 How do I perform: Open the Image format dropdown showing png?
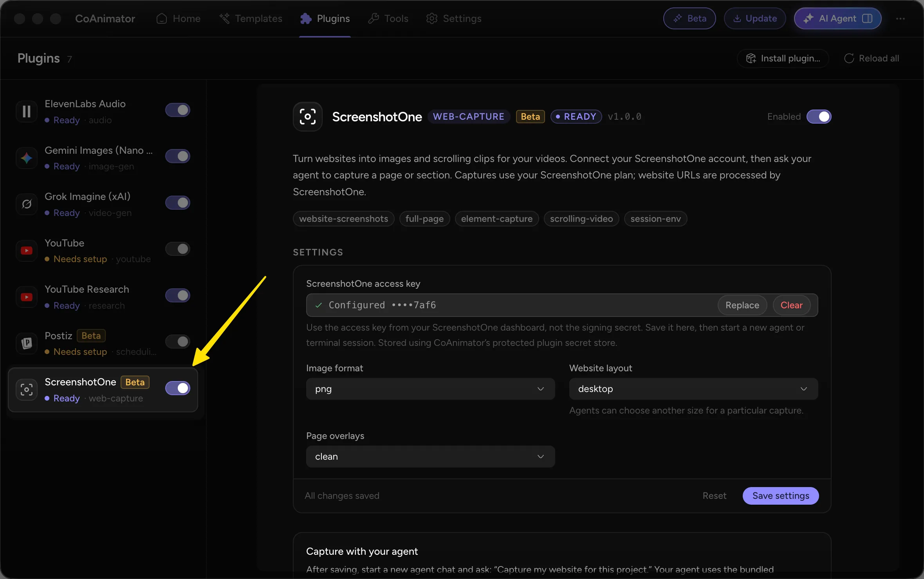pos(430,389)
